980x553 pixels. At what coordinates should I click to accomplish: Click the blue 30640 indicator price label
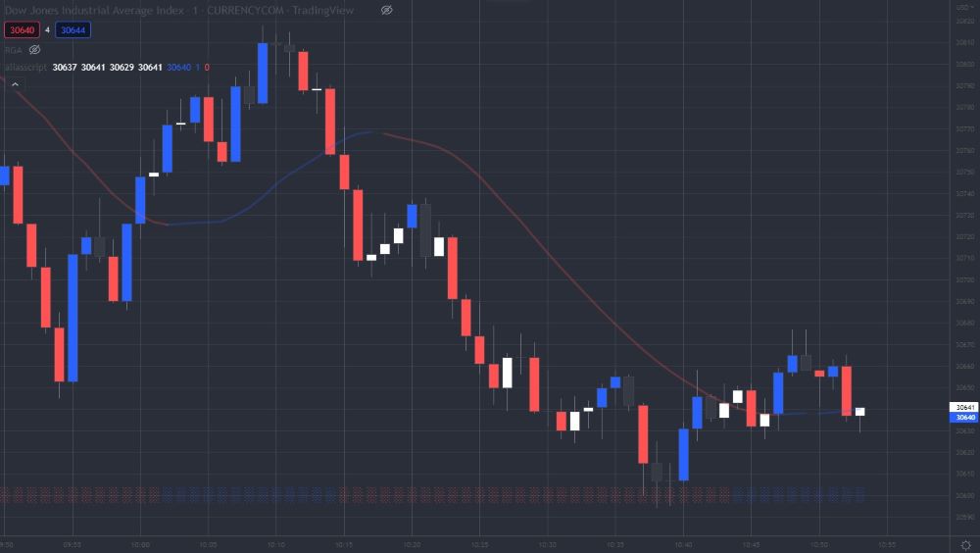[x=963, y=418]
